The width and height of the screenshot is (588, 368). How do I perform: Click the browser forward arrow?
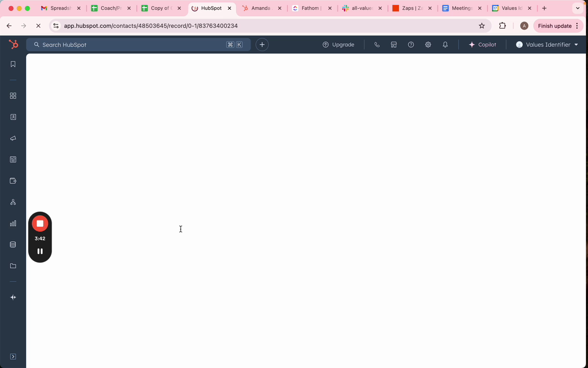pyautogui.click(x=23, y=26)
